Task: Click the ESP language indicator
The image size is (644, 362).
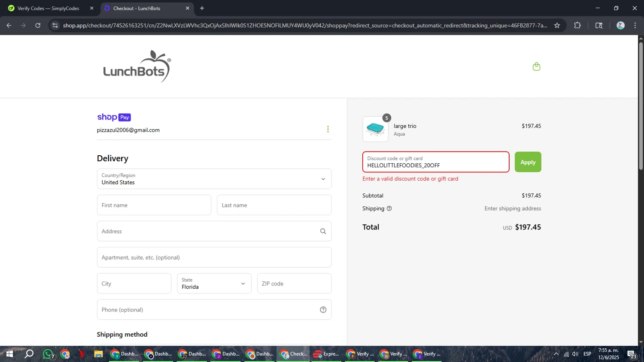Action: (587, 354)
